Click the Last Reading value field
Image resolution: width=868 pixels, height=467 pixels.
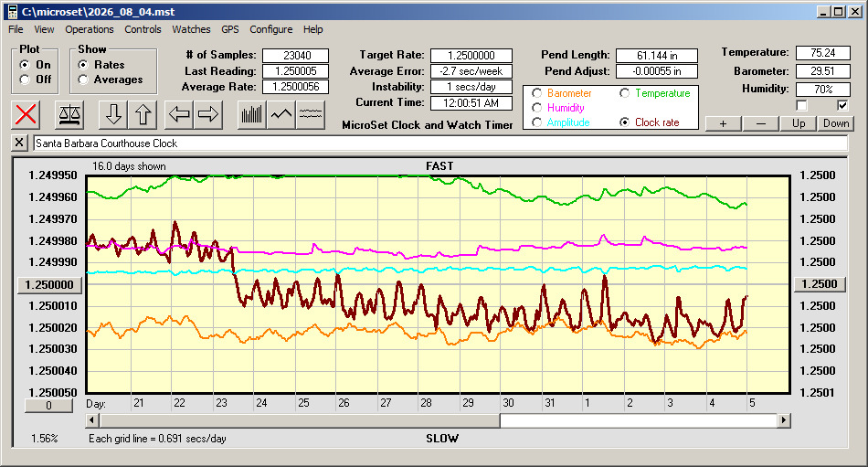296,71
